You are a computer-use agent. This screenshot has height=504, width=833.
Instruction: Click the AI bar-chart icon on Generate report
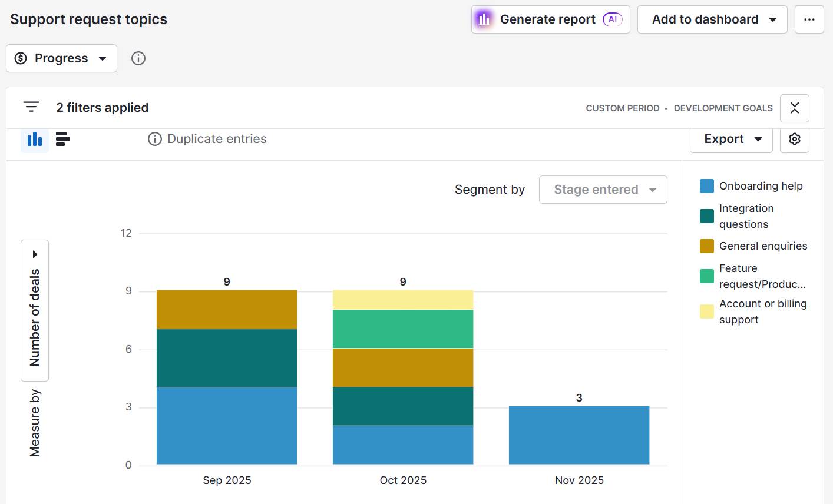[x=483, y=19]
